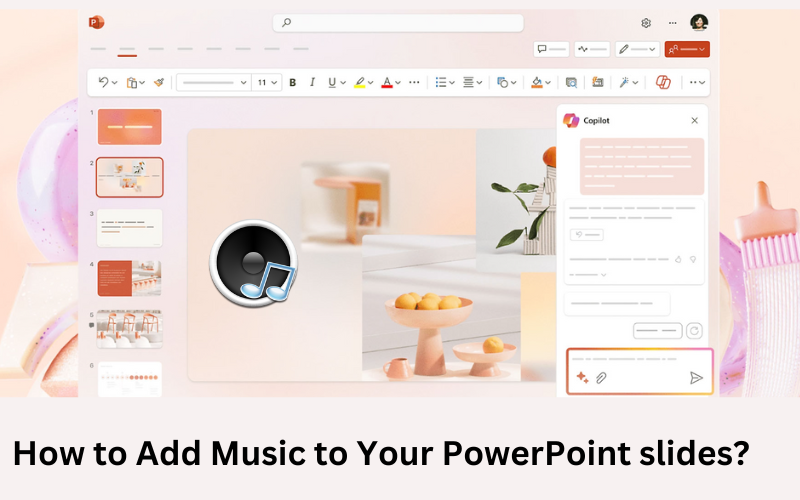Open the Designer magic wand icon
Screen dimensions: 800x500
624,82
